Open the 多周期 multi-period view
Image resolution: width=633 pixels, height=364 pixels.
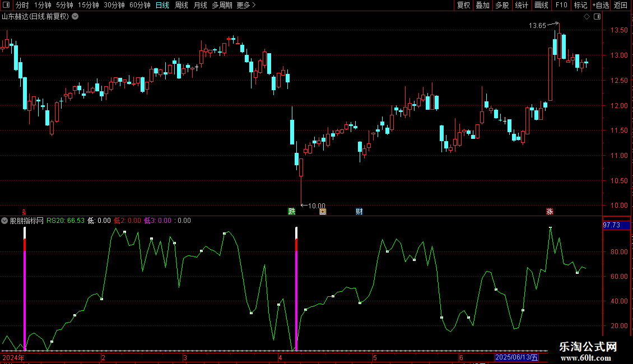(x=222, y=5)
